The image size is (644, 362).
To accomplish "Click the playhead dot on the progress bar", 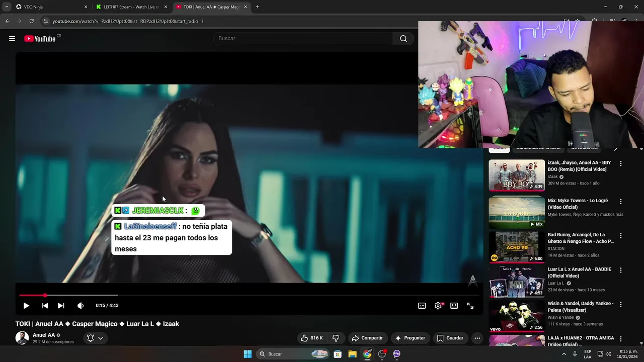I will (x=45, y=295).
